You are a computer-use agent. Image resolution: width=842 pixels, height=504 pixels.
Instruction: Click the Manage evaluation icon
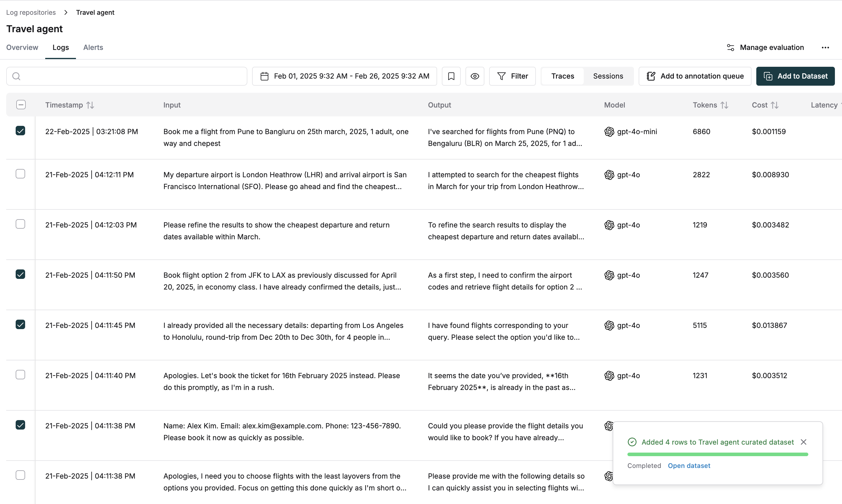(730, 47)
